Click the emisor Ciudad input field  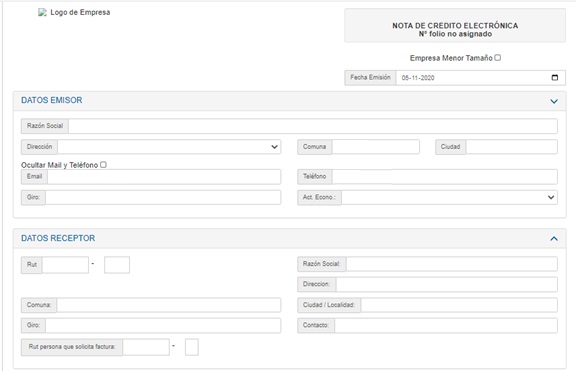click(x=512, y=147)
